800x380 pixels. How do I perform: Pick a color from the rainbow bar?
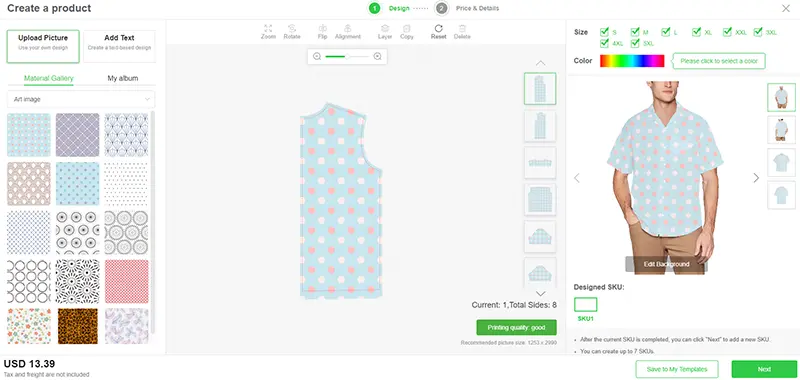tap(632, 61)
